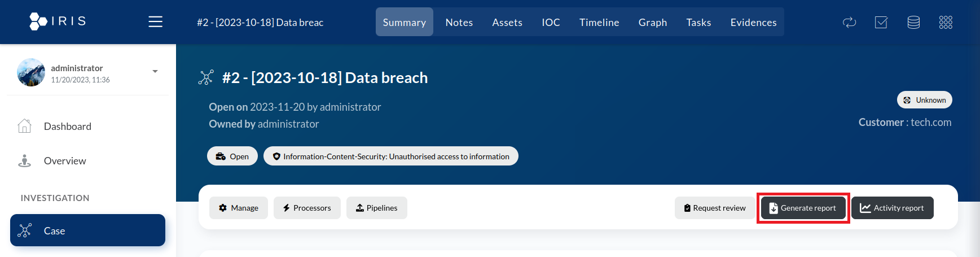Open the grid apps icon in header

[945, 23]
